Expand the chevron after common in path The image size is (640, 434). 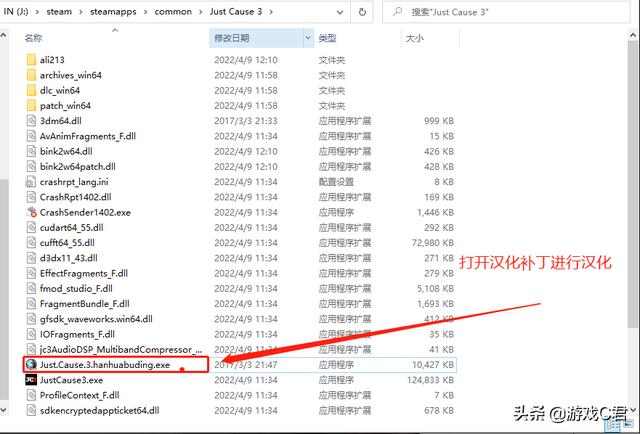[x=201, y=11]
